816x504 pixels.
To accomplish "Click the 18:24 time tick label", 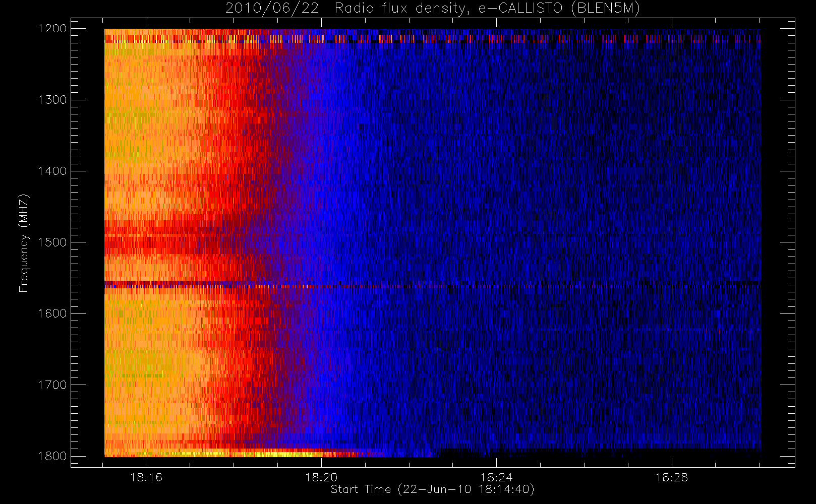I will coord(496,477).
